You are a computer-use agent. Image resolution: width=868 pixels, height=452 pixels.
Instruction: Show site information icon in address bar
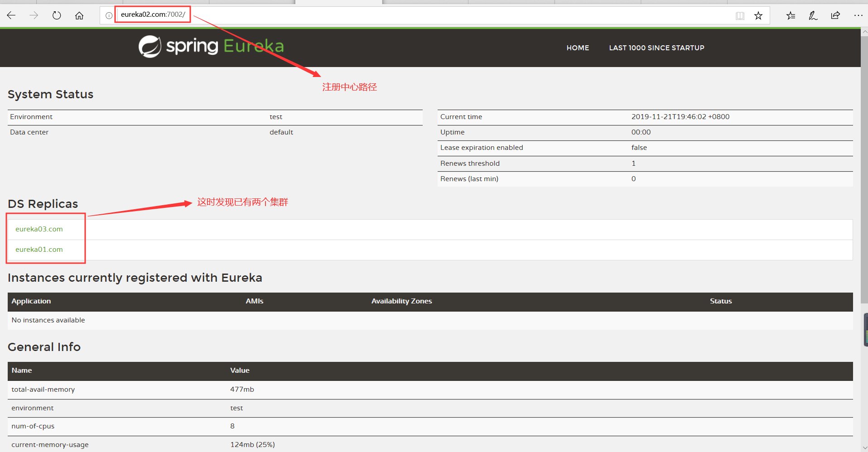click(109, 15)
